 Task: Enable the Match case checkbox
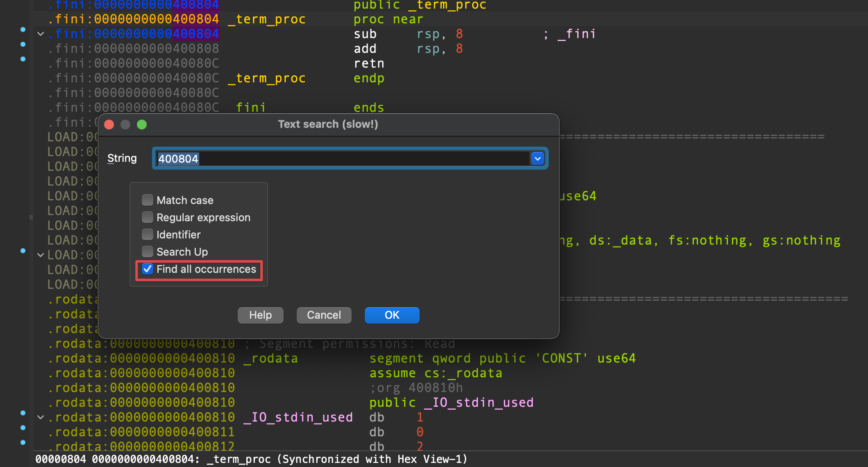(x=148, y=200)
